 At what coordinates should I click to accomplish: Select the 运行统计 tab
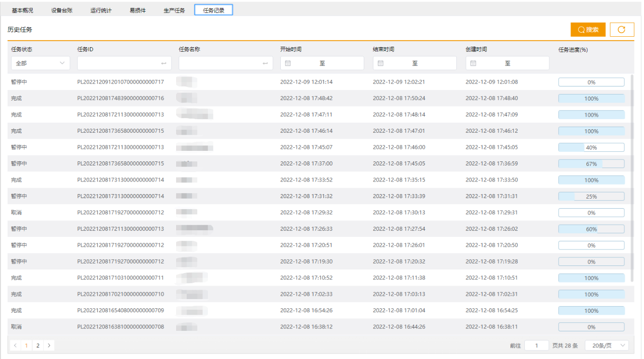(101, 10)
